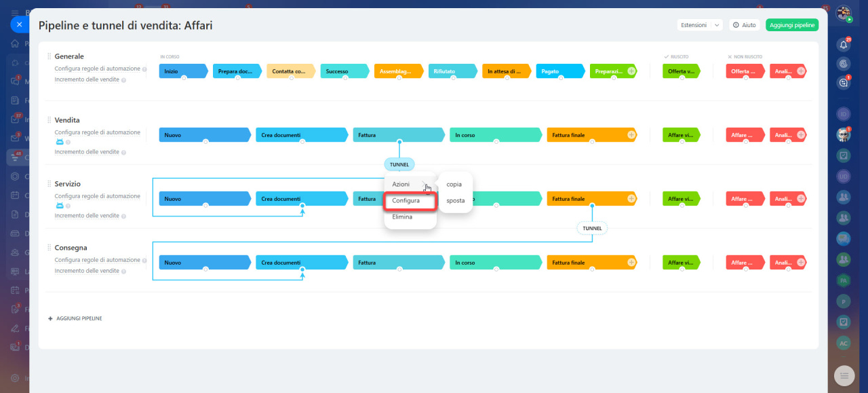The height and width of the screenshot is (393, 868).
Task: Click plus icon on Vendita's red Anali... stage
Action: click(801, 135)
